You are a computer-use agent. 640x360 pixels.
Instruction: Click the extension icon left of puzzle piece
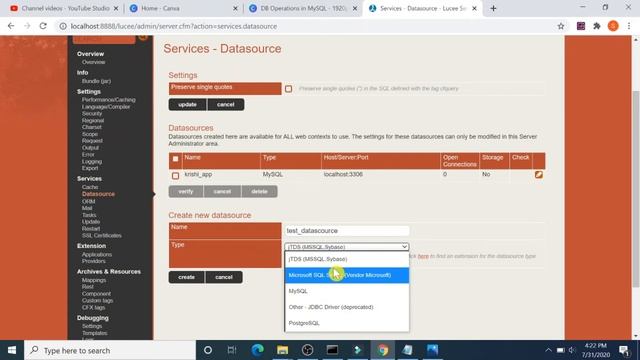(581, 26)
